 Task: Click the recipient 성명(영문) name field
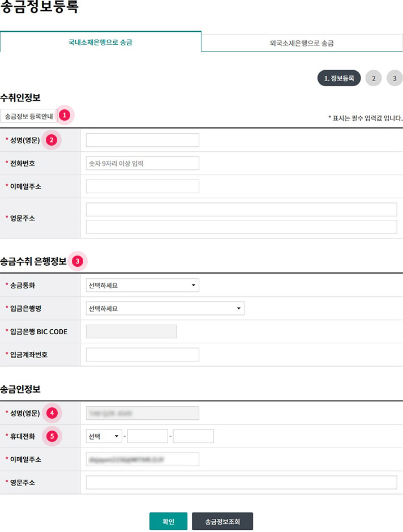142,140
